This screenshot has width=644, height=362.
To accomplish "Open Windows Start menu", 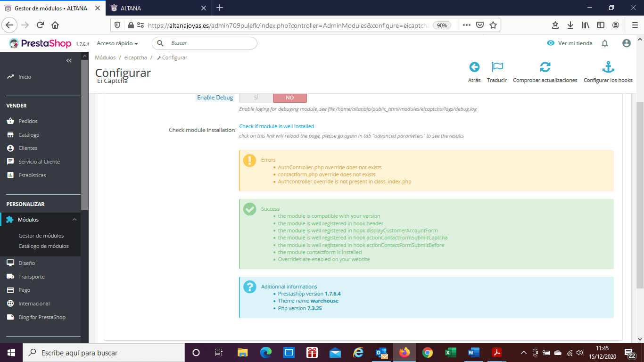I will click(11, 353).
